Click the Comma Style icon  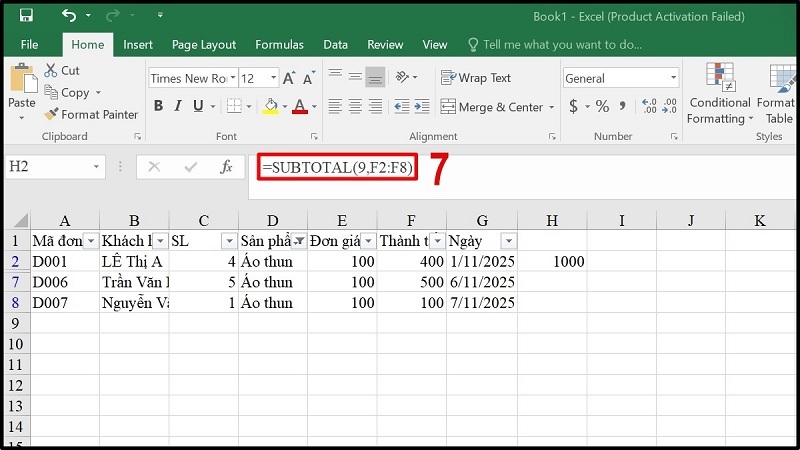click(x=622, y=106)
